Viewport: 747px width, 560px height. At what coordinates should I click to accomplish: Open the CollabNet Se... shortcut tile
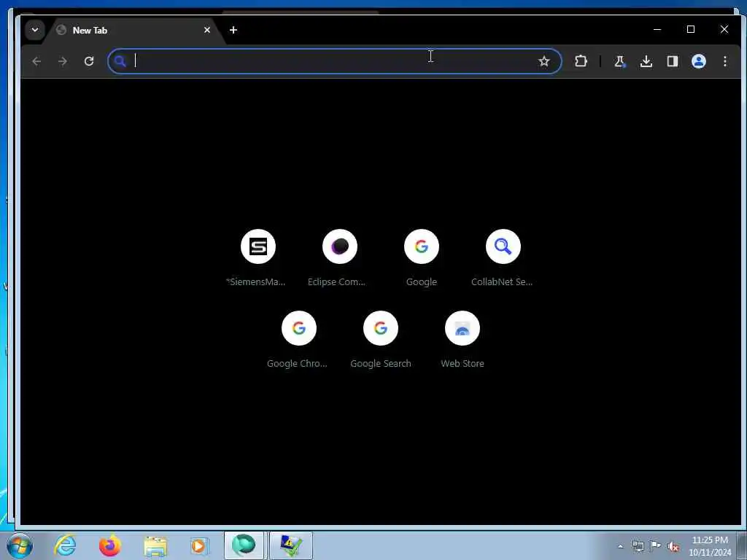click(503, 257)
